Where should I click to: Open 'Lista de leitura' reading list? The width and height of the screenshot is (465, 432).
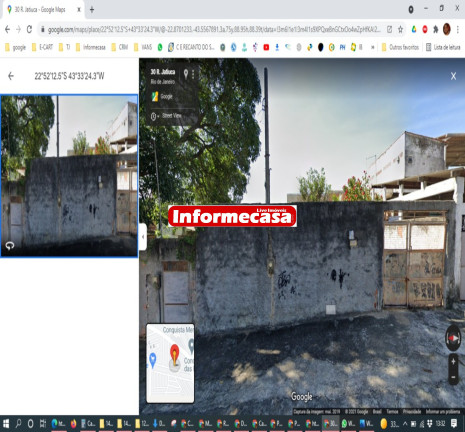point(443,47)
